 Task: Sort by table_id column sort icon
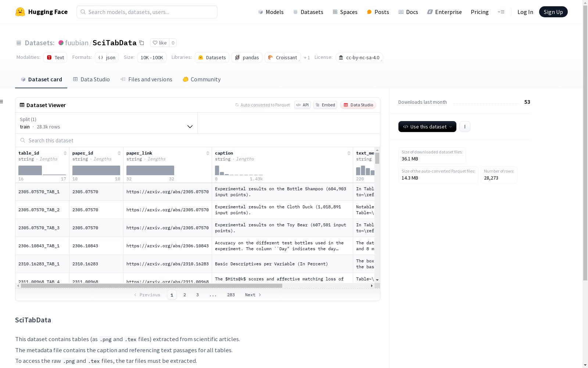point(65,153)
